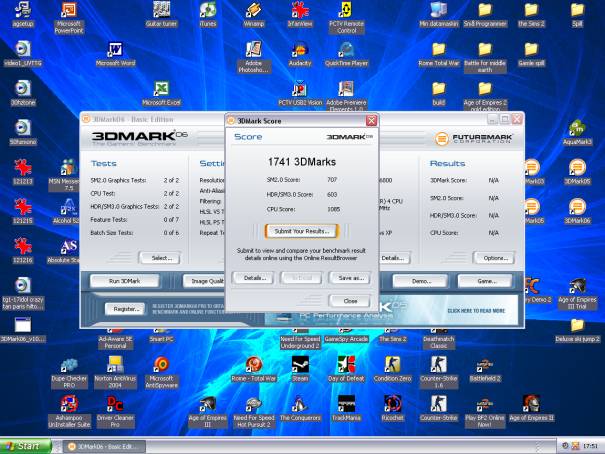Click the security alert tray icon
The width and height of the screenshot is (605, 454).
tap(575, 446)
